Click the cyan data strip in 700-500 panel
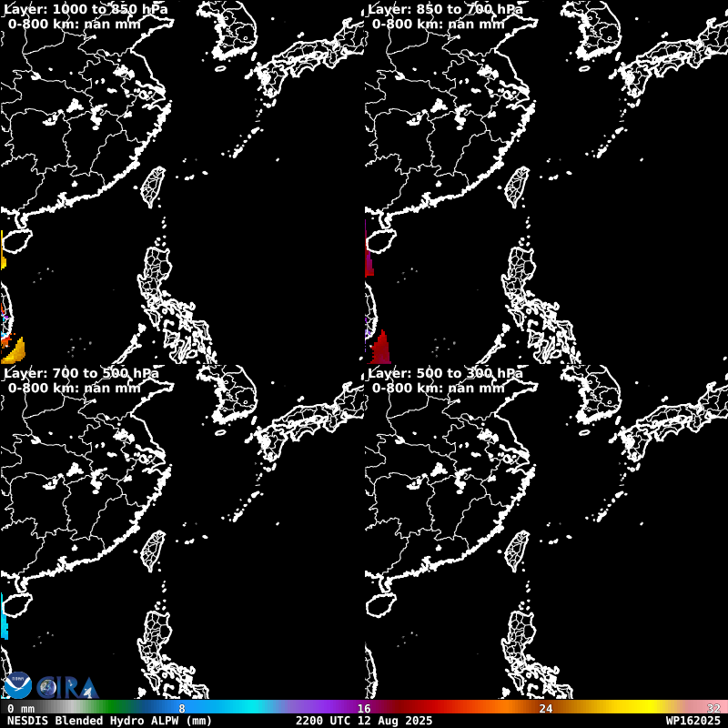Viewport: 728px width, 728px height. (x=5, y=616)
